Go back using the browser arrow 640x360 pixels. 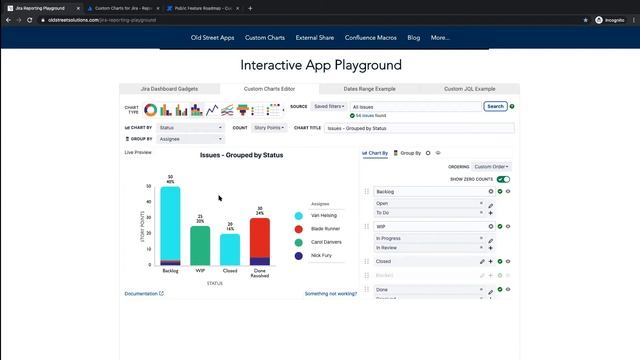click(8, 20)
